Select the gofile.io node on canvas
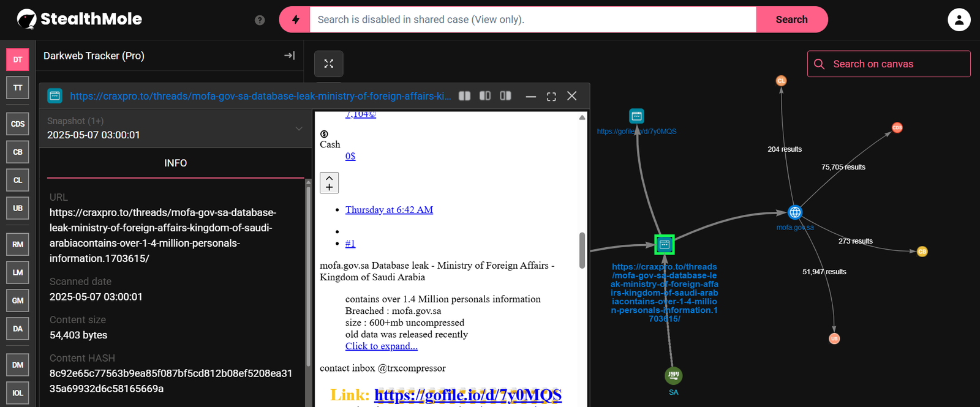 tap(637, 116)
